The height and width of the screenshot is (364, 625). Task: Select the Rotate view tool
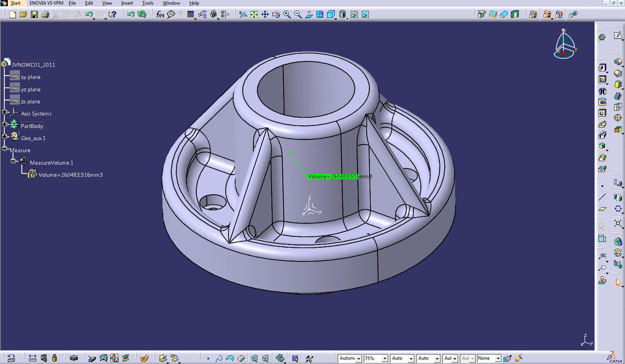(276, 15)
